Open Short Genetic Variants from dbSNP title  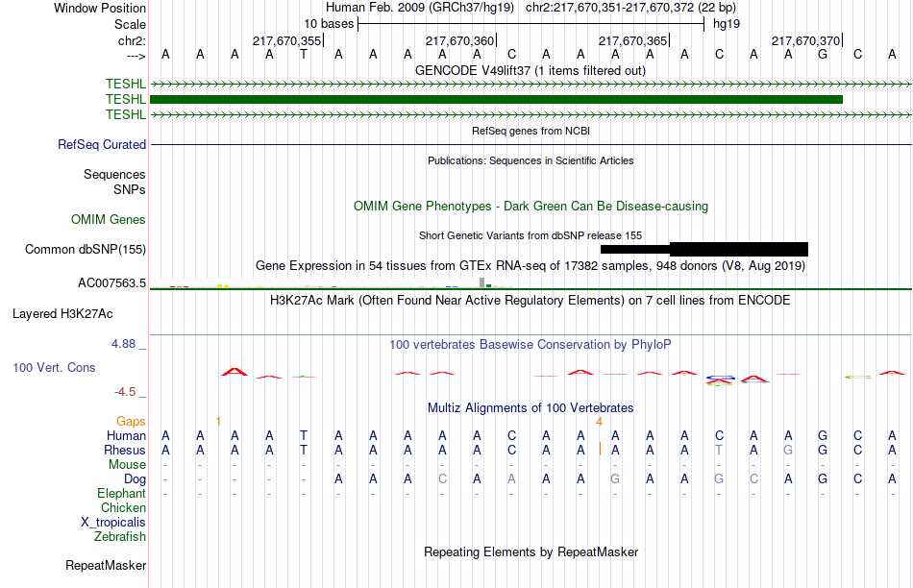coord(531,235)
